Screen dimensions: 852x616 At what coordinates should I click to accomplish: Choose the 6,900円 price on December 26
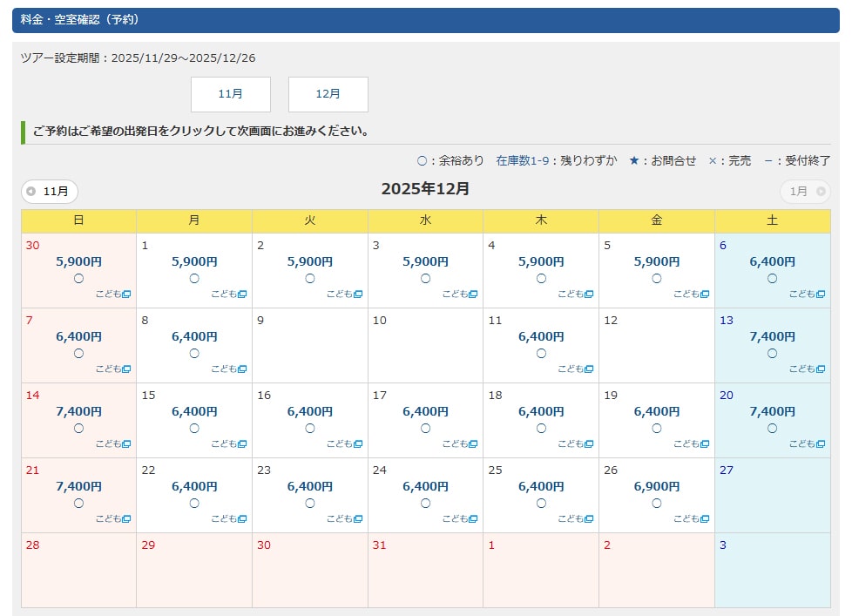(656, 486)
